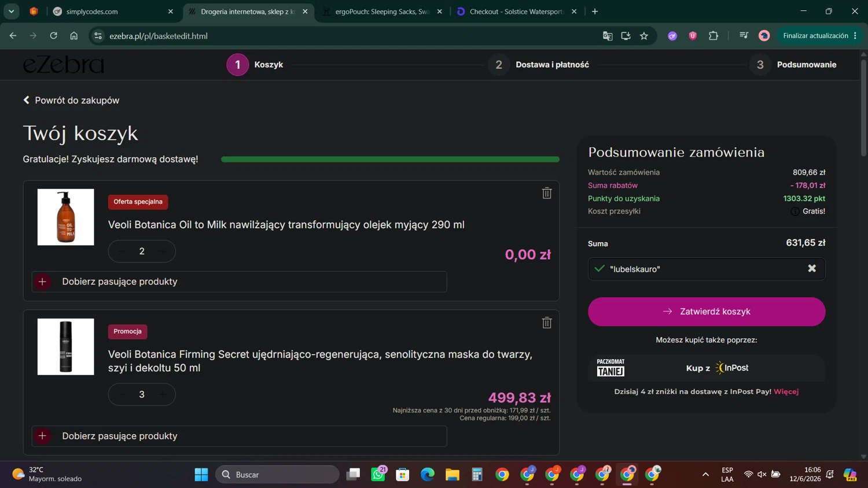Select the Koszyk checkout step
Image resolution: width=868 pixels, height=488 pixels.
[x=255, y=65]
